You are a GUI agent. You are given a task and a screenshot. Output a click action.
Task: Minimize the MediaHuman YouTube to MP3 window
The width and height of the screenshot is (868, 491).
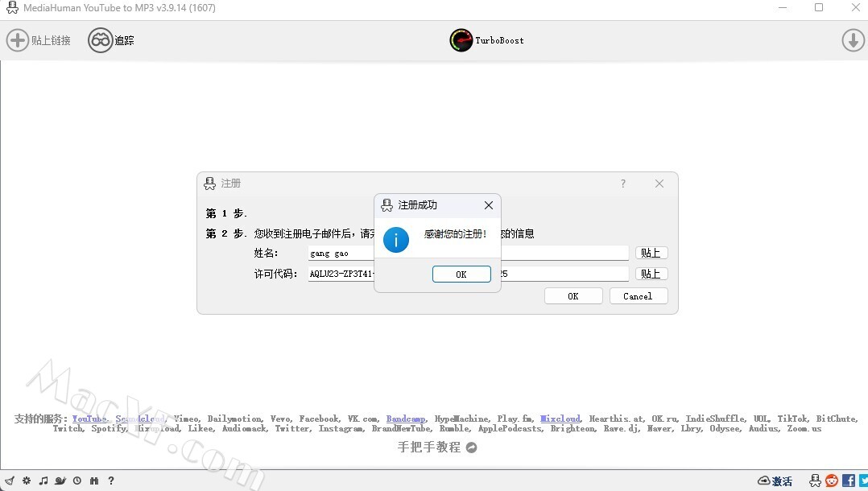783,8
